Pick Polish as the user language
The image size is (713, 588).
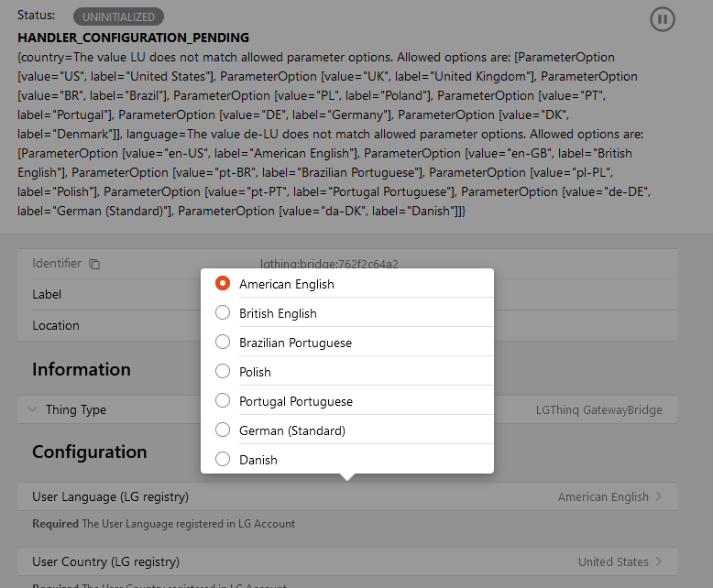[x=223, y=372]
